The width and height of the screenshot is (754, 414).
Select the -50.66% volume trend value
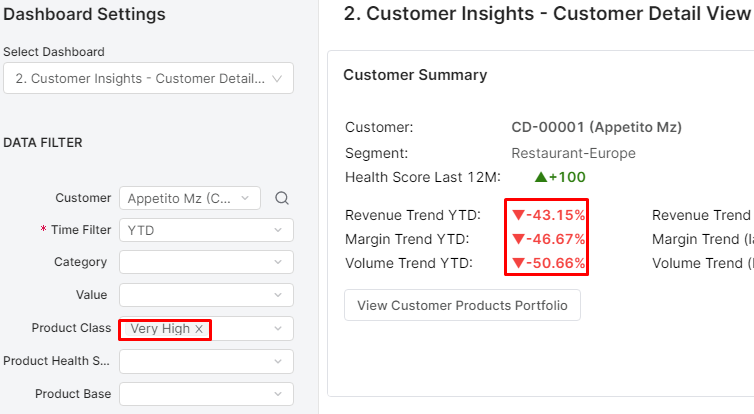tap(555, 264)
